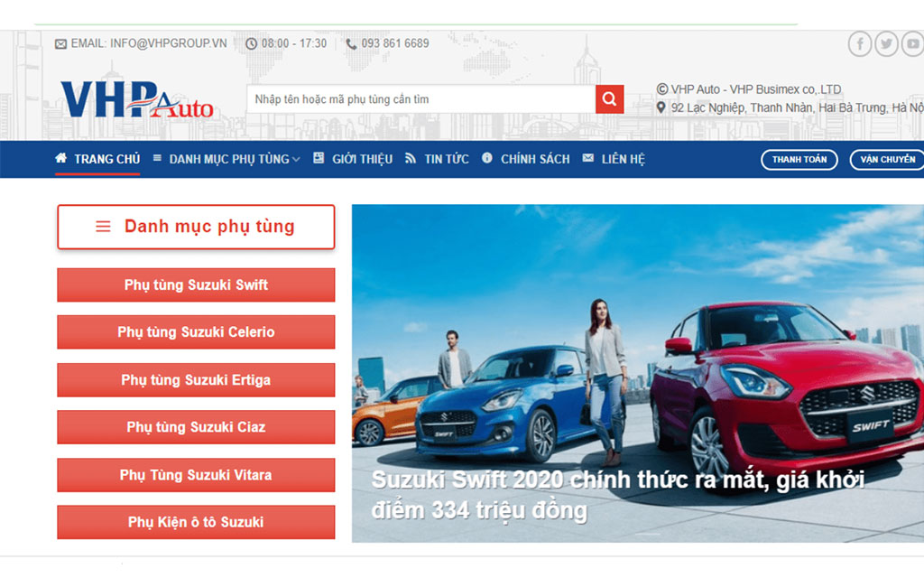
Task: Click the info icon before Chính Sách
Action: tap(486, 157)
